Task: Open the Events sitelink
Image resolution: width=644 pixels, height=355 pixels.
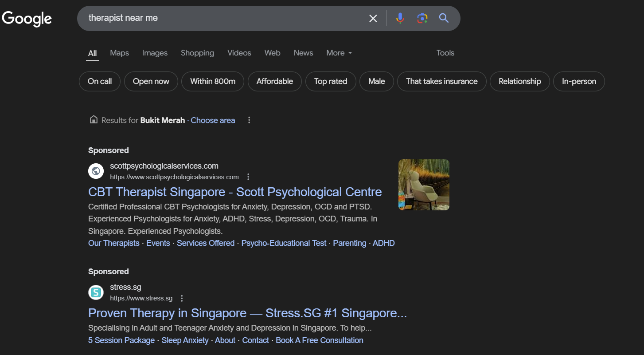Action: pos(158,243)
